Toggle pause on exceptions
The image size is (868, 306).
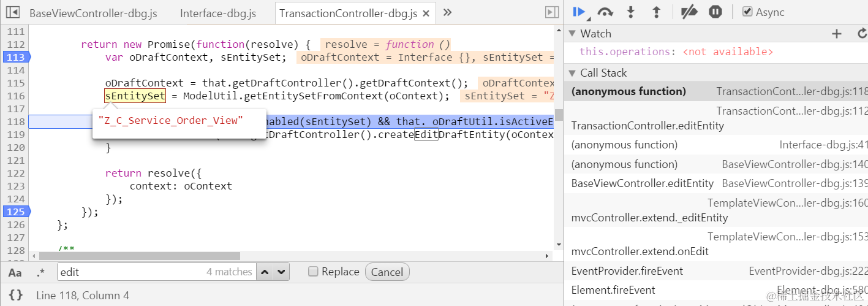pos(715,12)
